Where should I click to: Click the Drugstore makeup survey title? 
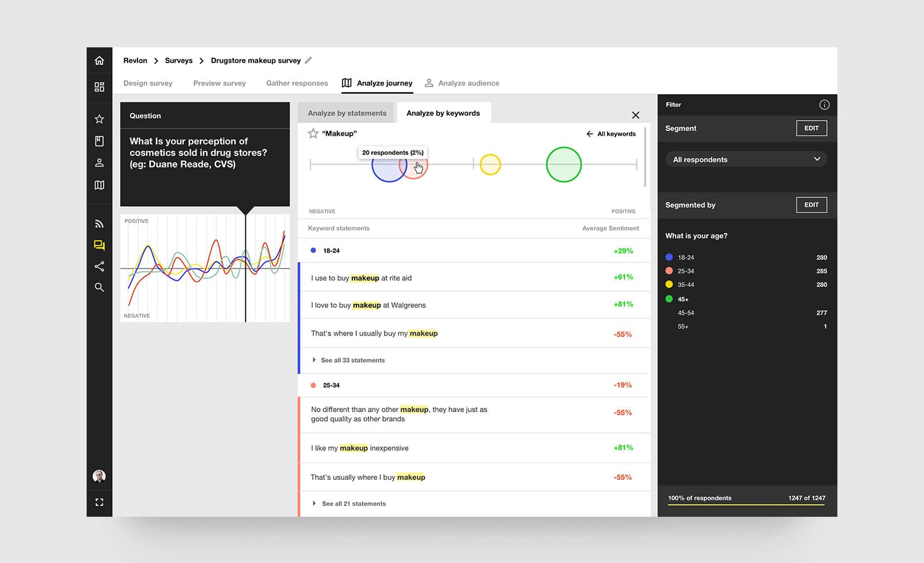256,61
